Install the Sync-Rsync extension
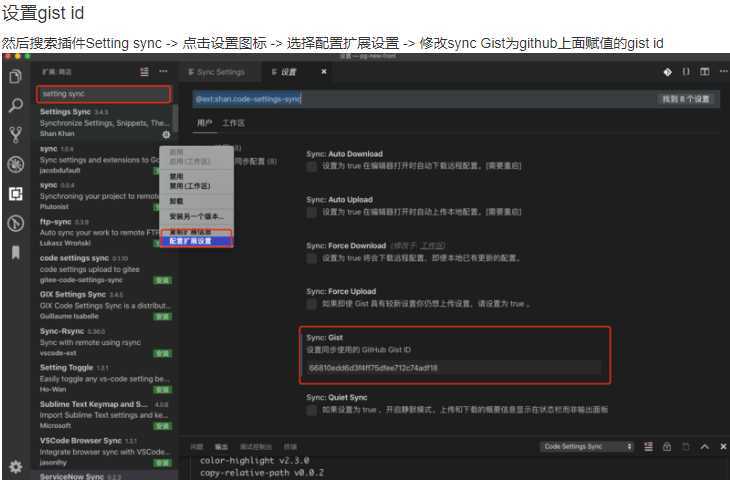Viewport: 730px width, 480px height. pyautogui.click(x=163, y=353)
